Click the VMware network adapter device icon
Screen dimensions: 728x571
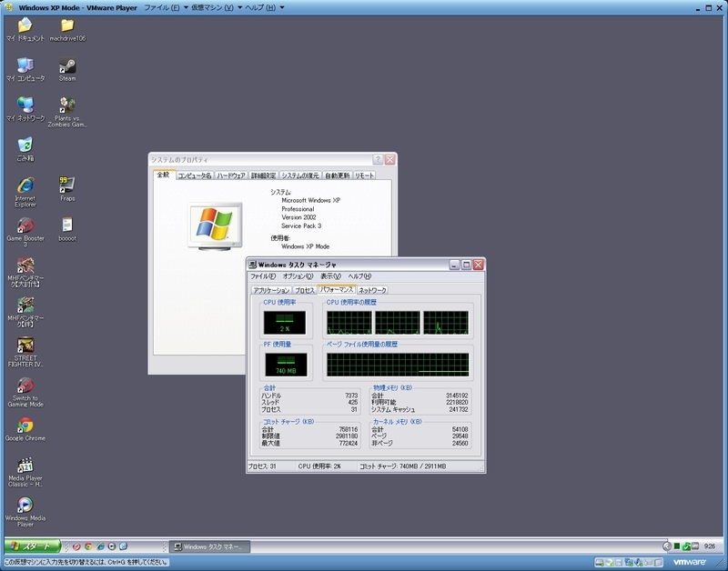(x=629, y=563)
